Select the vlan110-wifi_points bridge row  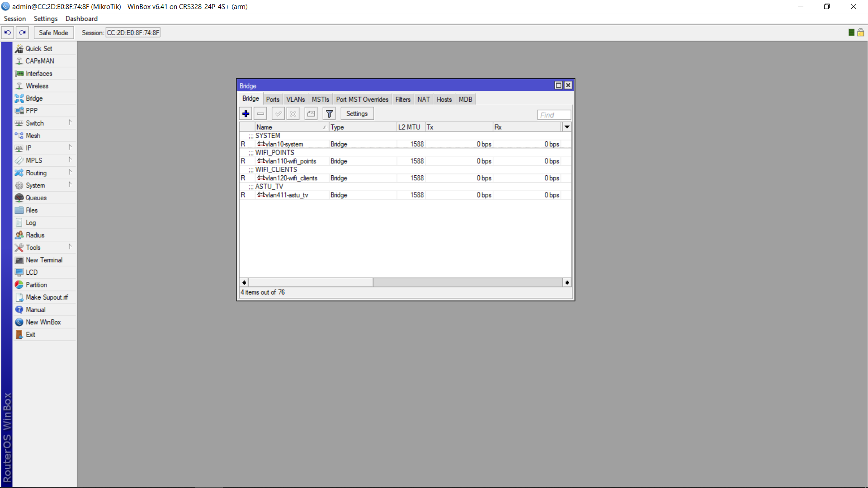coord(405,161)
